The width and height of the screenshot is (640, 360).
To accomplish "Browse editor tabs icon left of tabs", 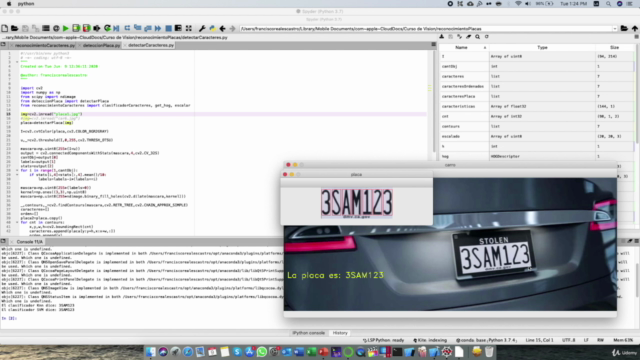I will pos(3,44).
